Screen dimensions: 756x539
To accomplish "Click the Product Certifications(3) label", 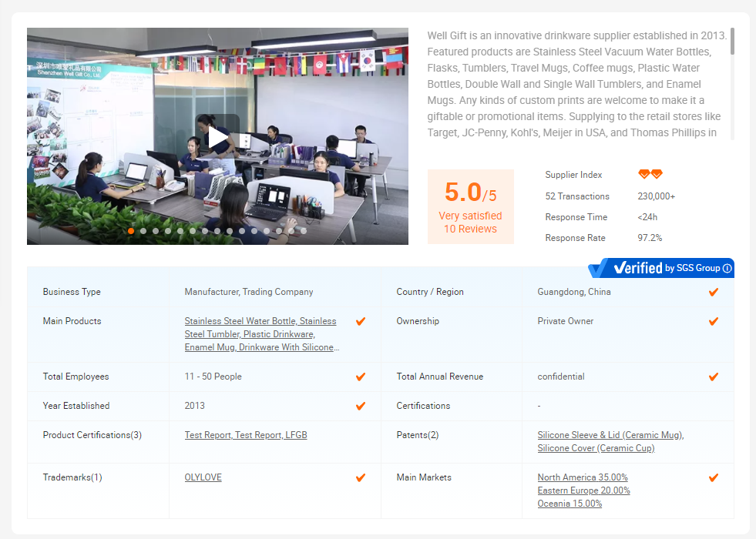I will pos(92,435).
